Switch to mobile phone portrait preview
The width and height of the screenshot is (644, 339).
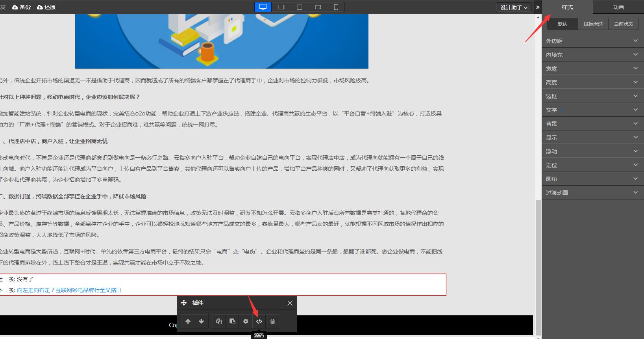point(336,7)
